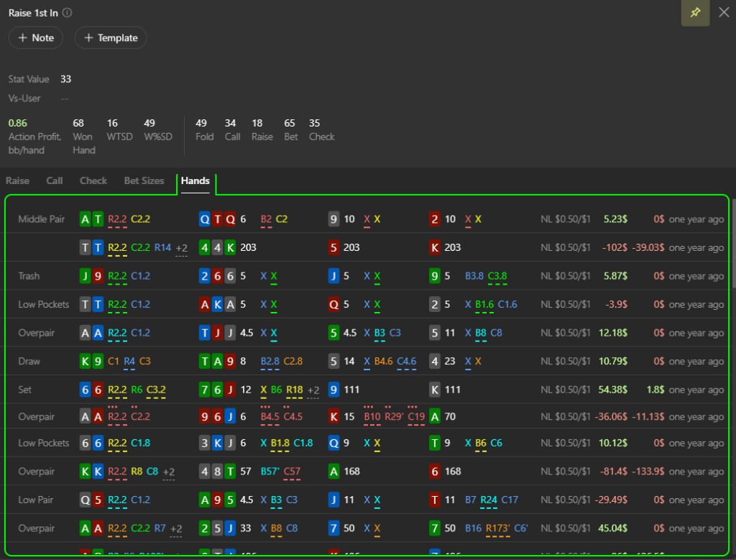736x560 pixels.
Task: Click the green A card in the Middle Pair row
Action: pyautogui.click(x=86, y=219)
